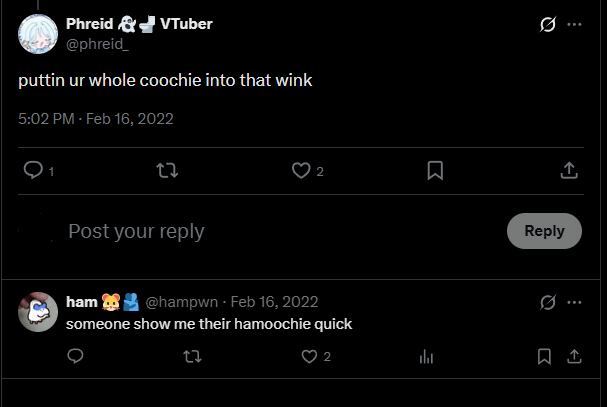The height and width of the screenshot is (407, 607).
Task: Open Feb 16, 2022 timestamp on ham's reply
Action: (x=274, y=302)
